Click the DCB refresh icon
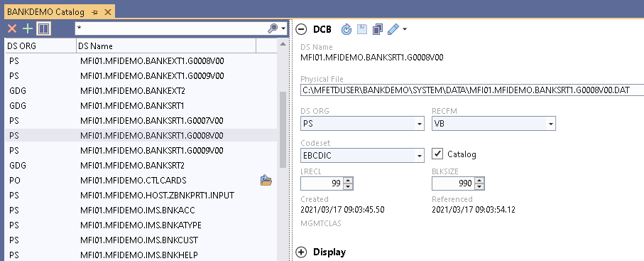The width and height of the screenshot is (644, 261). coord(346,29)
